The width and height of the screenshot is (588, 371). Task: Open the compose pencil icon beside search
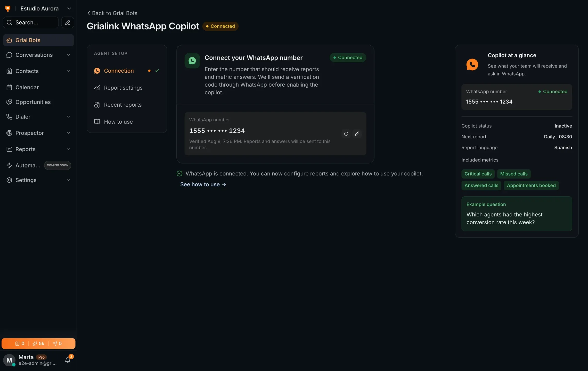coord(68,22)
